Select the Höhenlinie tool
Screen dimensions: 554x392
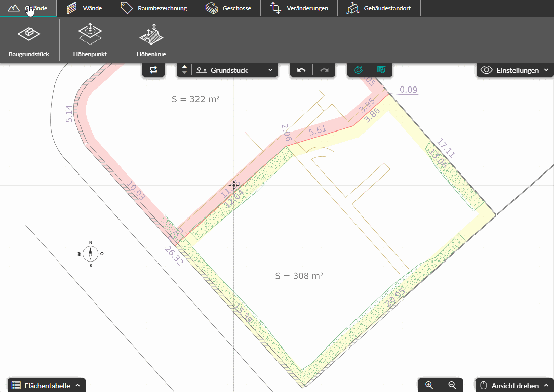click(x=151, y=40)
